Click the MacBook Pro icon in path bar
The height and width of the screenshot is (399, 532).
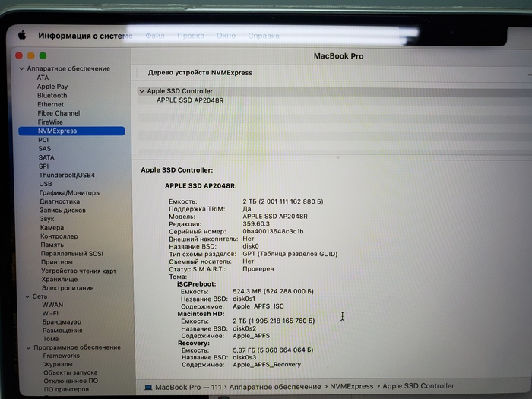[148, 387]
